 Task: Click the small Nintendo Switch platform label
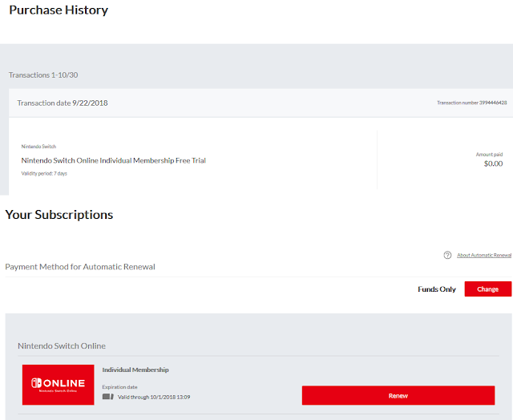pos(38,147)
